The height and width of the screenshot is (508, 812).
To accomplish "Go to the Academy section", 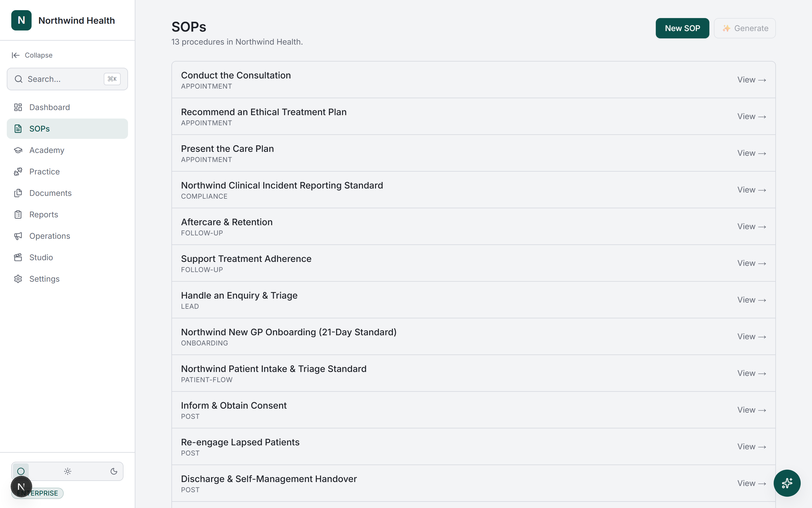I will [x=67, y=150].
